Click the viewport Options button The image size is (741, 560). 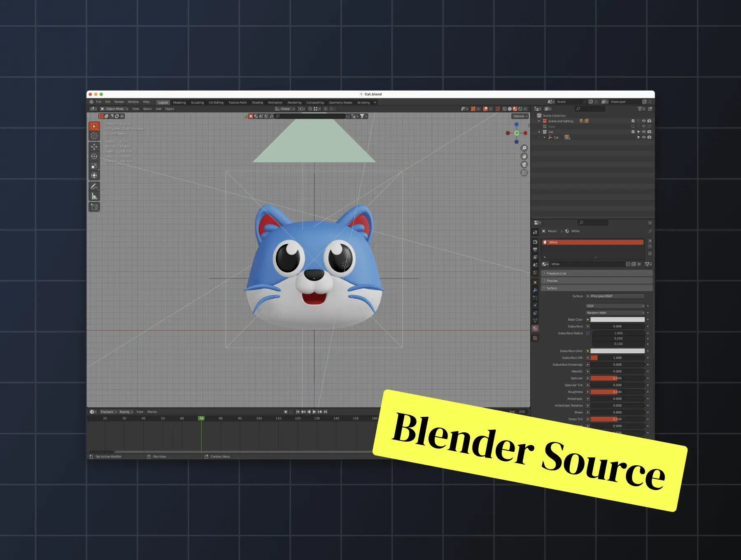pyautogui.click(x=520, y=116)
